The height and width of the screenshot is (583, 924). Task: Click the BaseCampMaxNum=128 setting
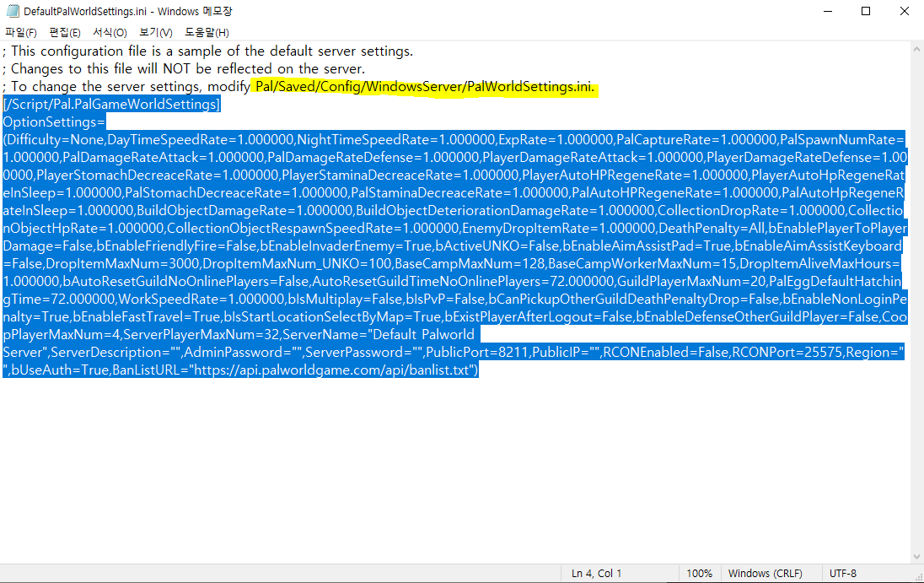click(470, 263)
